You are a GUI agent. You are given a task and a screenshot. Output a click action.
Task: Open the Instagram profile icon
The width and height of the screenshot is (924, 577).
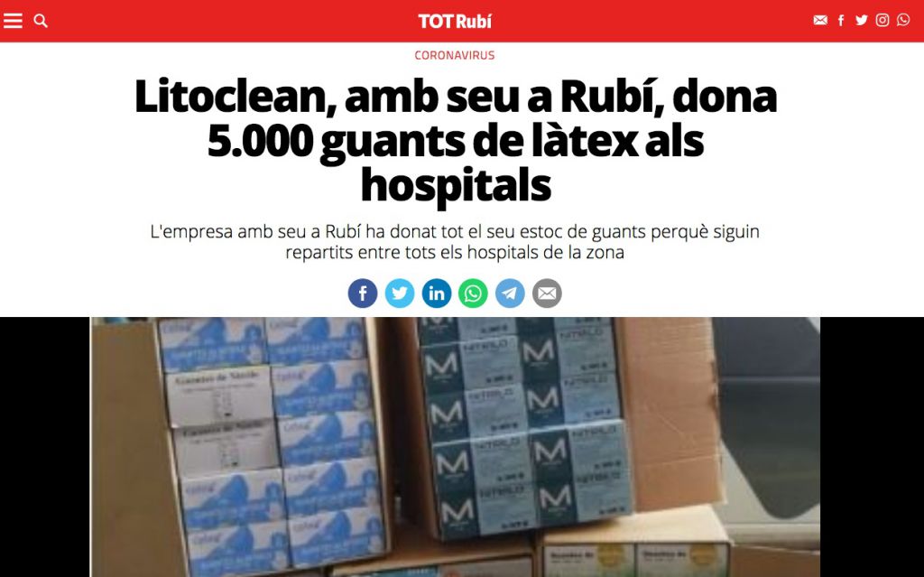[x=882, y=20]
